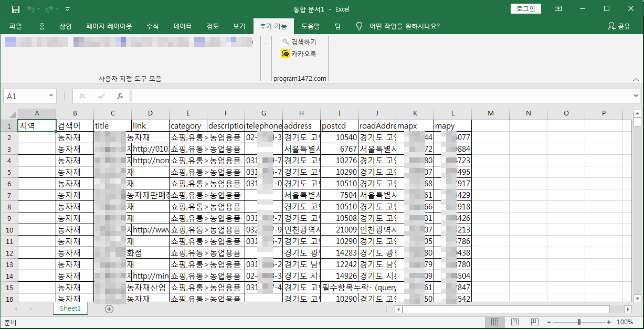Expand the formula bar

636,96
